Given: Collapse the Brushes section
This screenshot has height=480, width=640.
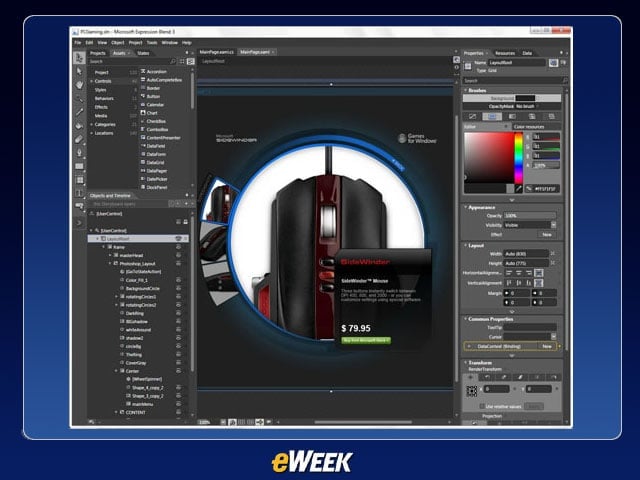Looking at the screenshot, I should click(x=466, y=90).
